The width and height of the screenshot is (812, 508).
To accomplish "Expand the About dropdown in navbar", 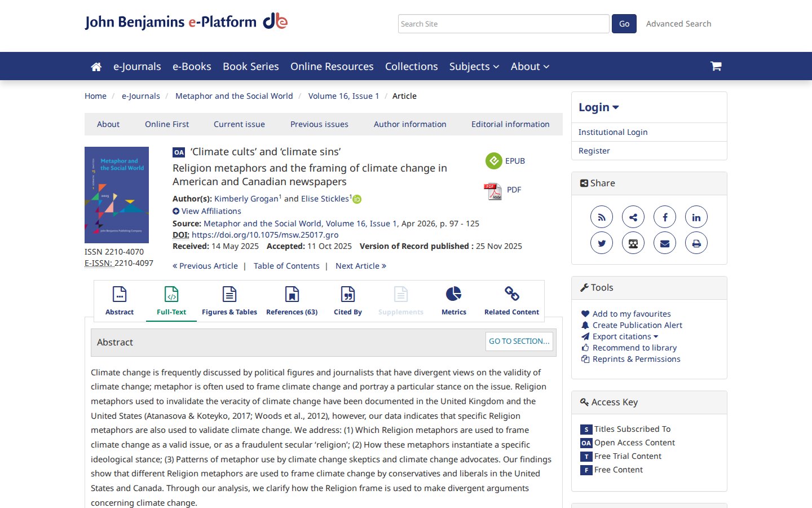I will [530, 67].
